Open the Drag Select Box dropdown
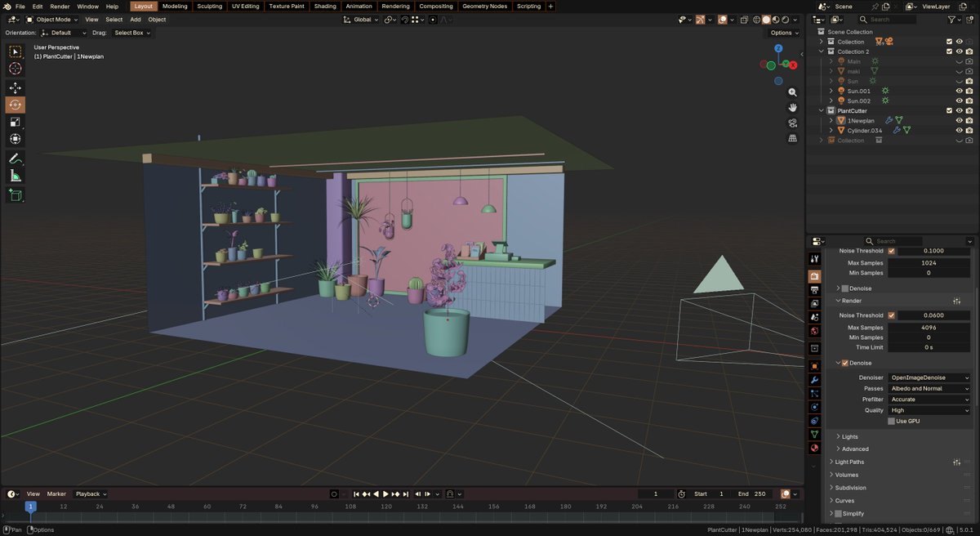This screenshot has width=980, height=536. (x=132, y=33)
